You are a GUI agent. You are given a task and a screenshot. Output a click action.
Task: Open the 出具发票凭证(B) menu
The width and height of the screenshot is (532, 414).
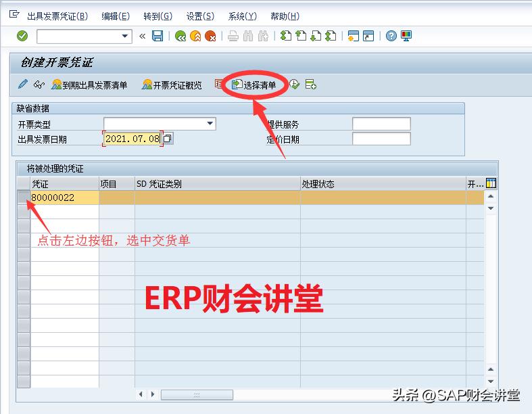pos(57,16)
